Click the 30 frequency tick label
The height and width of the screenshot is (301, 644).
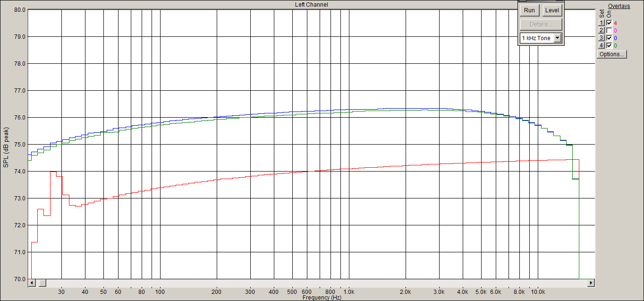[61, 292]
